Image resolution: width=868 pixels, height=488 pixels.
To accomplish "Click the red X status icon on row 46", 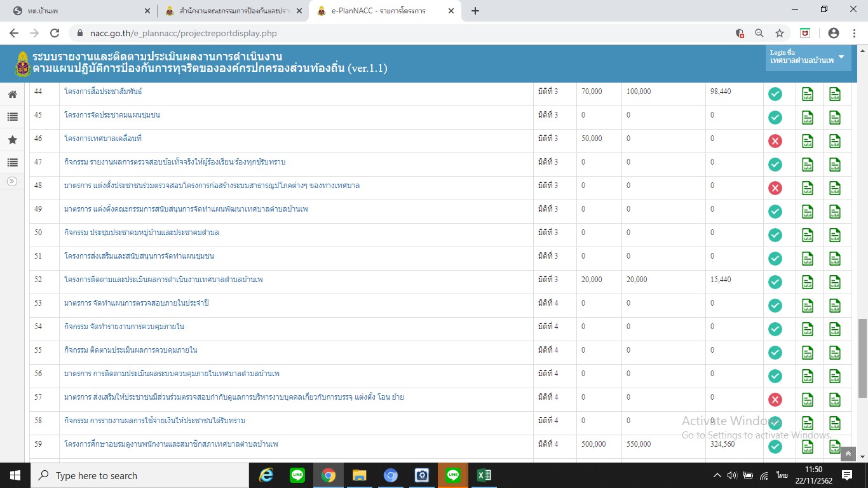I will [x=775, y=141].
